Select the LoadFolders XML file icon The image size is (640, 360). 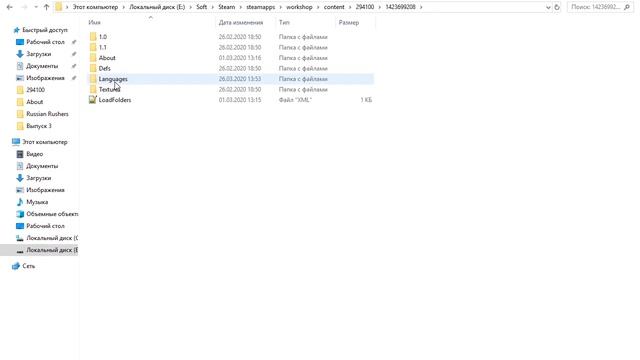[93, 100]
